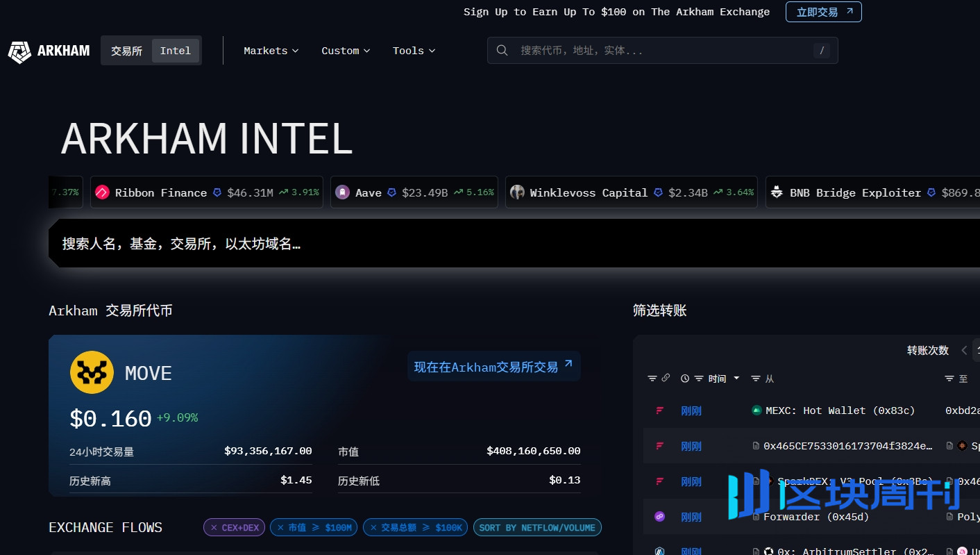Click the SORT BY NETFLOW/VOLUME button
The height and width of the screenshot is (555, 980).
[x=537, y=528]
